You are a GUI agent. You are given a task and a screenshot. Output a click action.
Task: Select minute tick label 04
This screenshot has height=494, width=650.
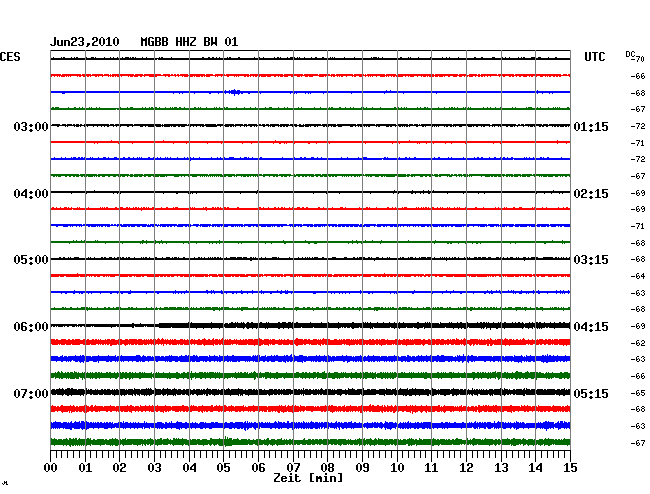(189, 467)
